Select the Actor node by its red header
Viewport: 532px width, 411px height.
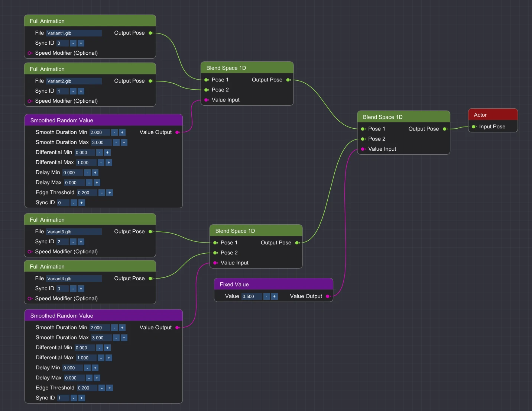[493, 115]
